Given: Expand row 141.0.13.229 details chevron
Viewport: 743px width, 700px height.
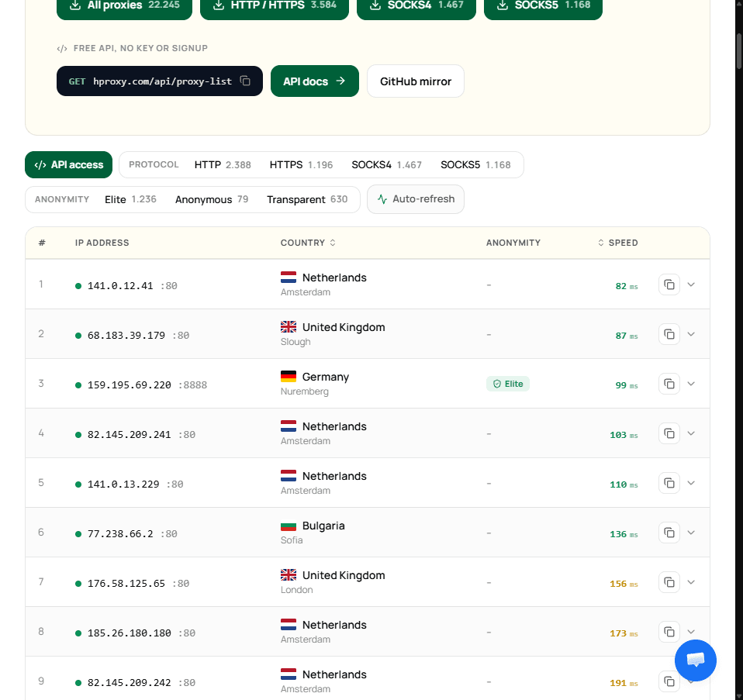Looking at the screenshot, I should click(x=691, y=483).
